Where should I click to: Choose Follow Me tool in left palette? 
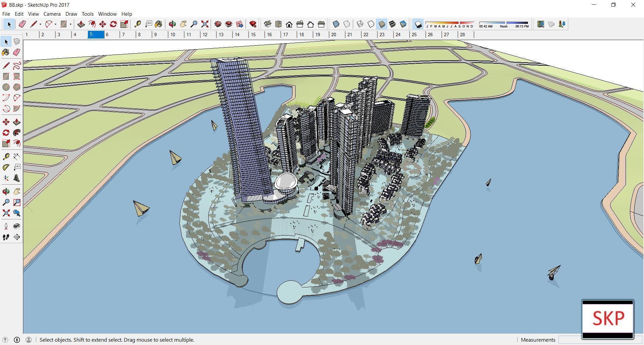point(17,133)
